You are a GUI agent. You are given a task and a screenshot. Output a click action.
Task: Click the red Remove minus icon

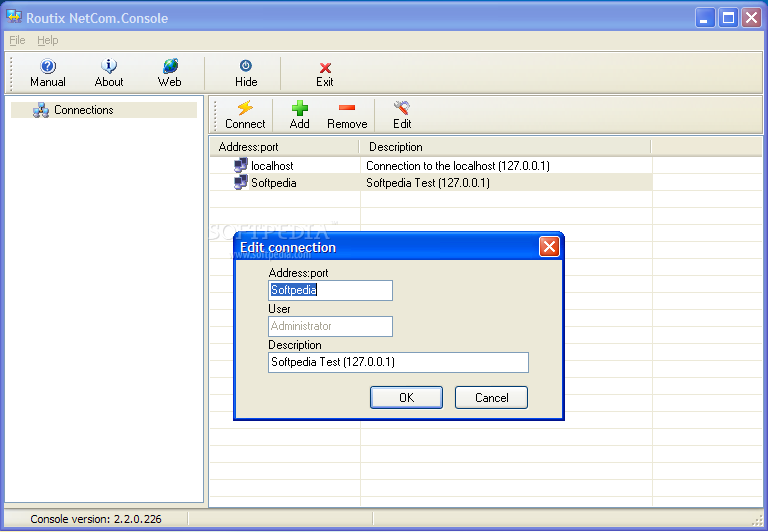(347, 108)
